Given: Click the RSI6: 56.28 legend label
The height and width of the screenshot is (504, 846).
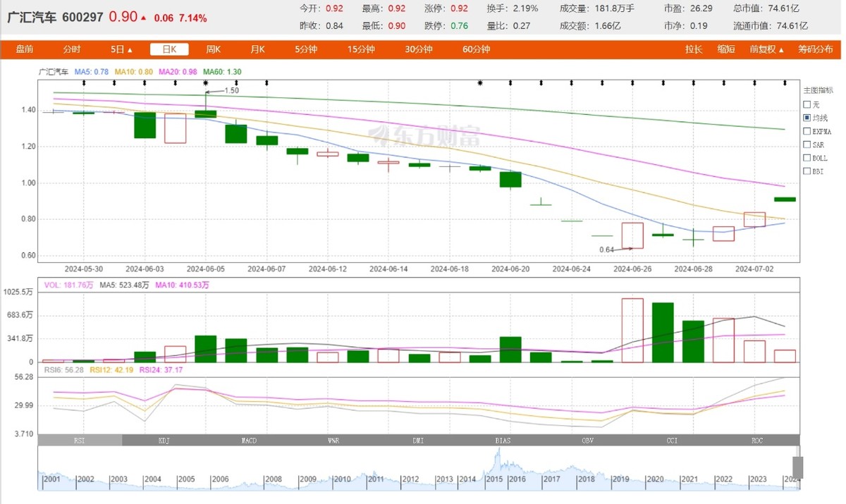Looking at the screenshot, I should pos(64,369).
